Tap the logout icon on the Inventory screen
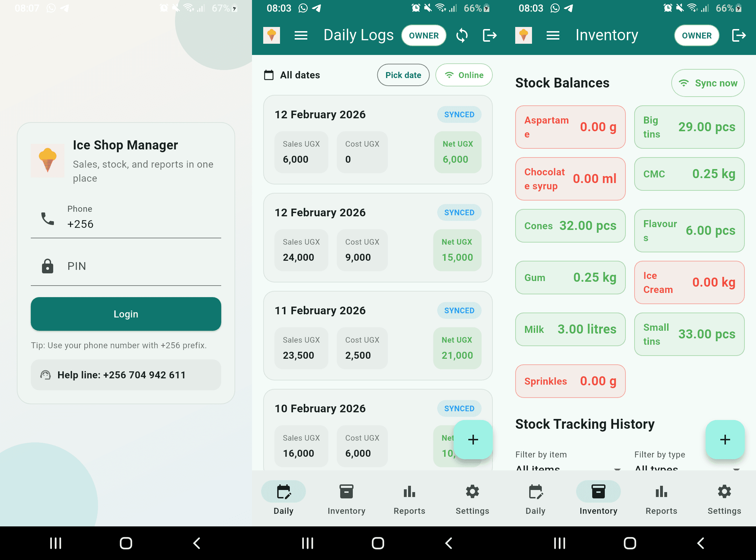756x560 pixels. click(740, 35)
